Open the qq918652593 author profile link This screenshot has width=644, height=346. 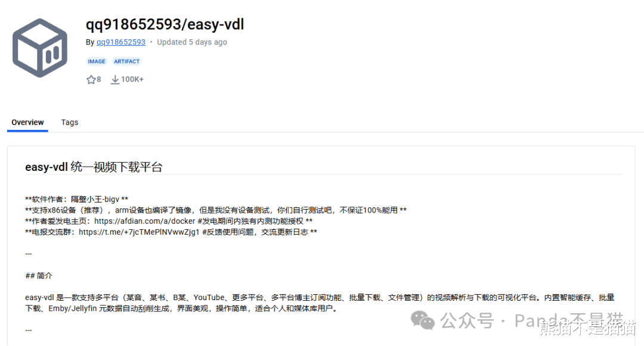coord(120,42)
